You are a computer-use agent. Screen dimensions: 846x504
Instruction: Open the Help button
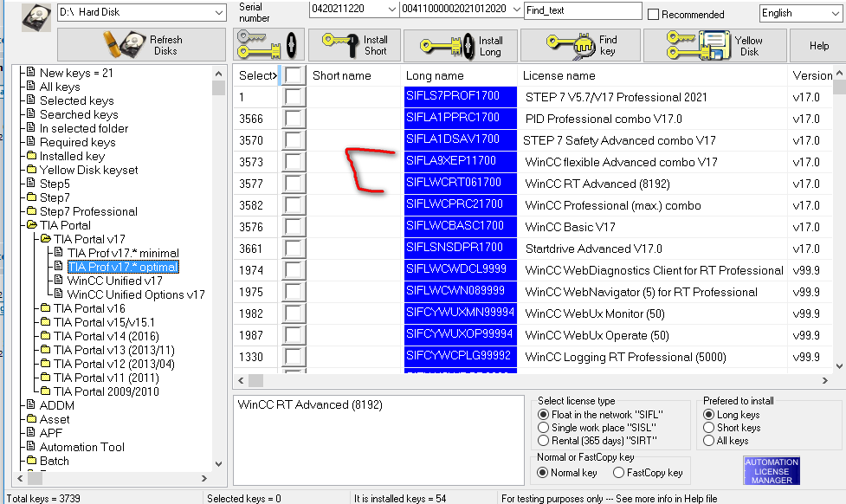point(818,46)
